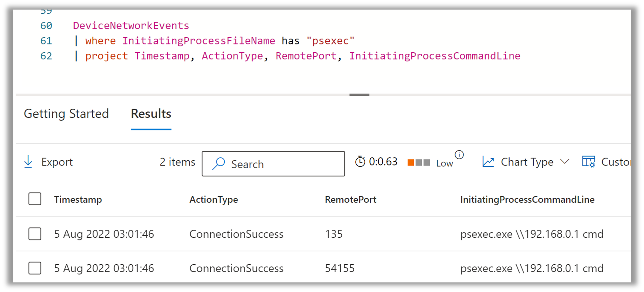Toggle the select-all checkbox in header row
Viewport: 644px width, 292px height.
point(35,199)
